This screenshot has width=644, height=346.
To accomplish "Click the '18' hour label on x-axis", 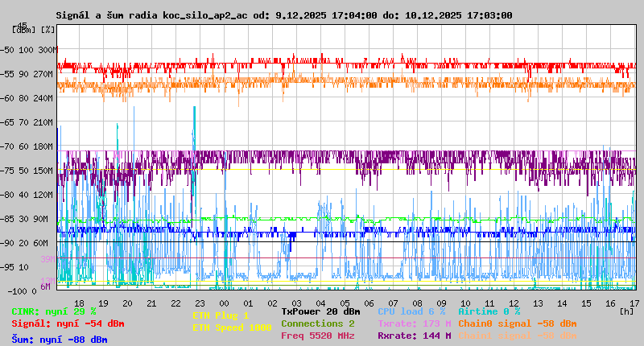I will 79,303.
